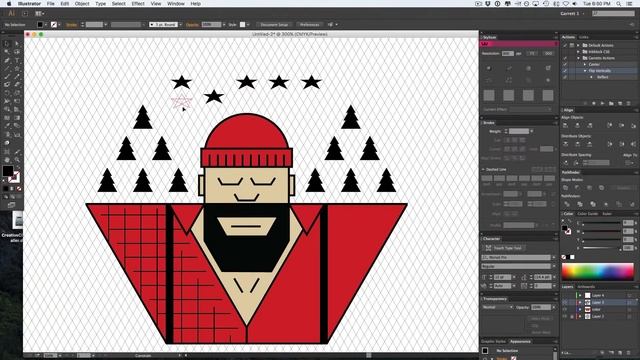Hide Layer 3 using its eye icon
Image resolution: width=640 pixels, height=360 pixels.
click(564, 302)
